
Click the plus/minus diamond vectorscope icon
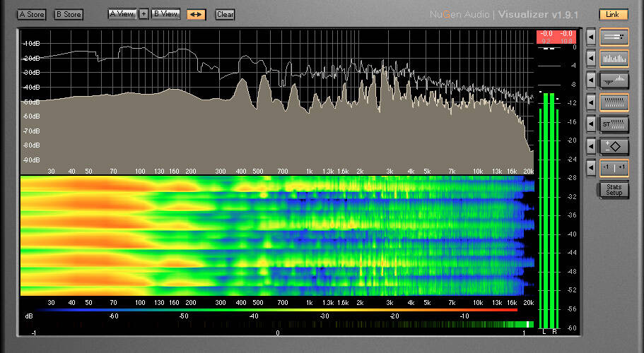pyautogui.click(x=613, y=146)
